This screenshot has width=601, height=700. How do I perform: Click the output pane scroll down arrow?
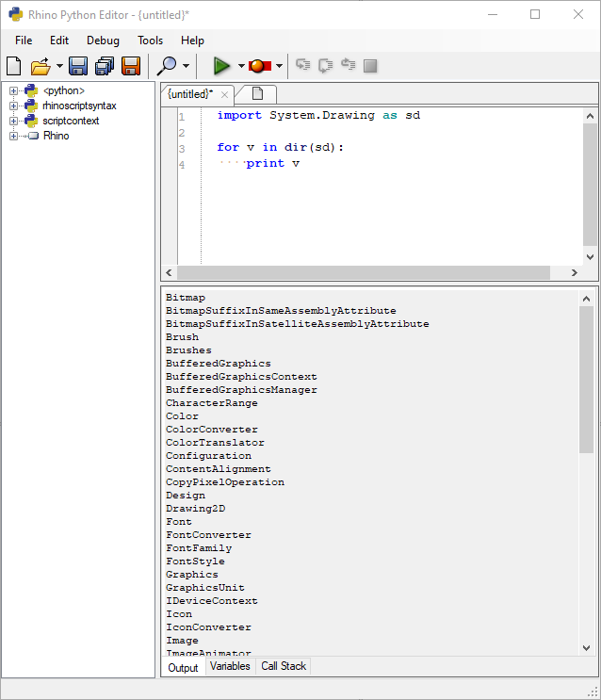pos(586,648)
